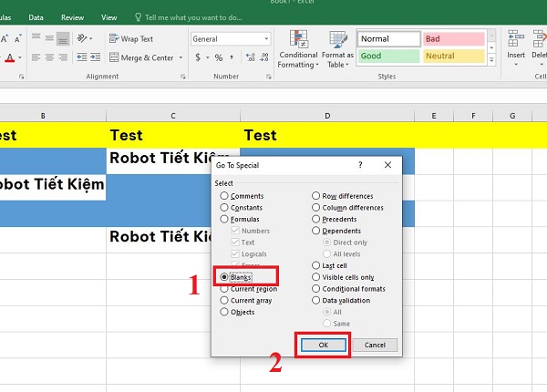
Task: Increase font size
Action: [5, 38]
